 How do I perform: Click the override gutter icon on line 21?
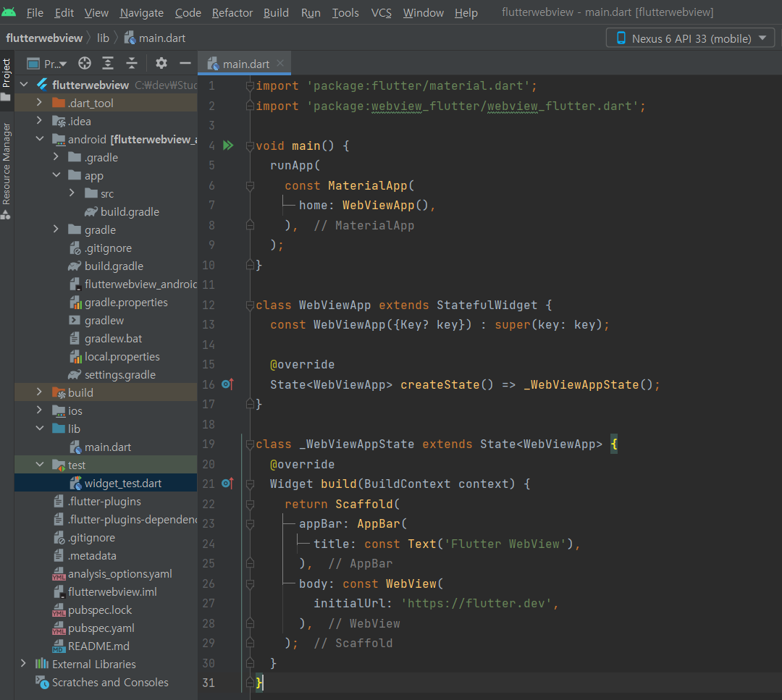tap(227, 484)
